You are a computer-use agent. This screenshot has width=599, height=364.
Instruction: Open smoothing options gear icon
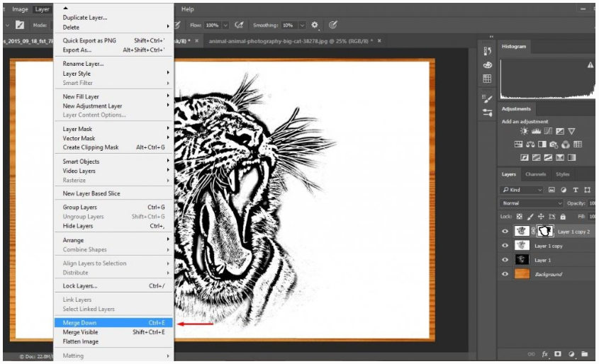(315, 25)
